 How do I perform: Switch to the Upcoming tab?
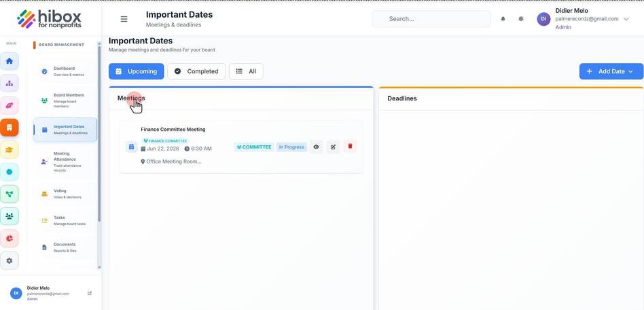click(137, 71)
